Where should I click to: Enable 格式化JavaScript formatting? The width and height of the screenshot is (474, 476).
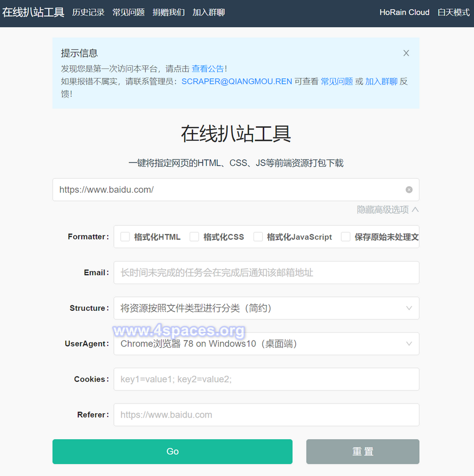[258, 236]
